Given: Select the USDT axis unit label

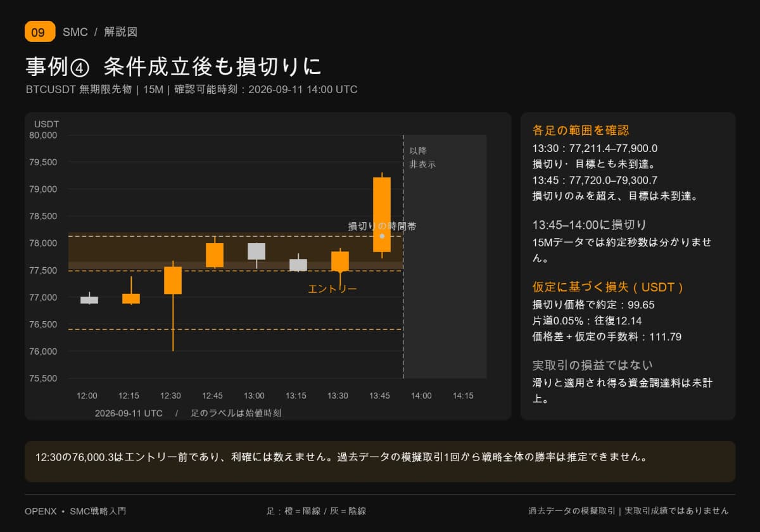Looking at the screenshot, I should (x=47, y=124).
